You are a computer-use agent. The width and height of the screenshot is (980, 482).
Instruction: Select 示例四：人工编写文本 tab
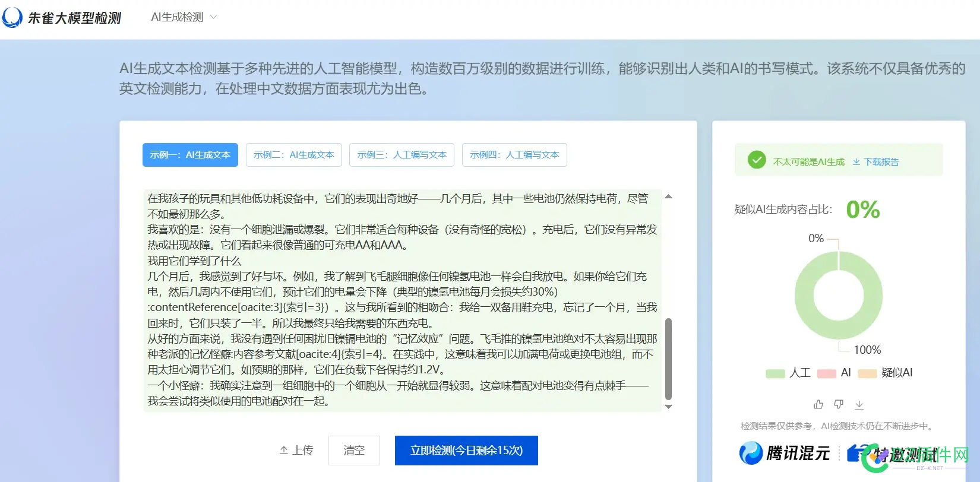click(x=514, y=155)
